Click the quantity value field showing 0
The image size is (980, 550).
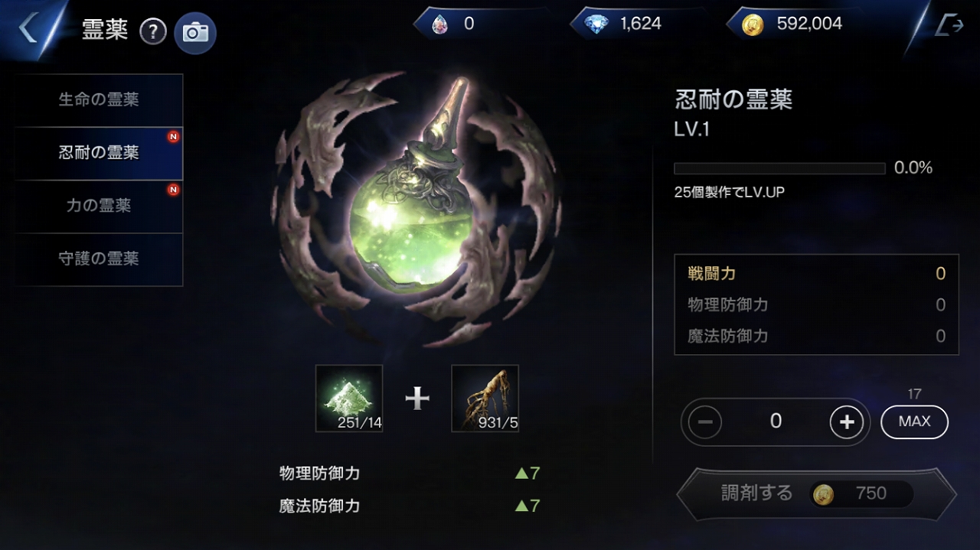pos(776,421)
